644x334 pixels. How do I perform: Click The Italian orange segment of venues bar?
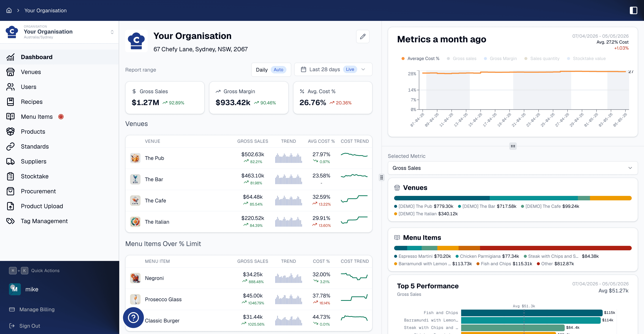(x=610, y=198)
